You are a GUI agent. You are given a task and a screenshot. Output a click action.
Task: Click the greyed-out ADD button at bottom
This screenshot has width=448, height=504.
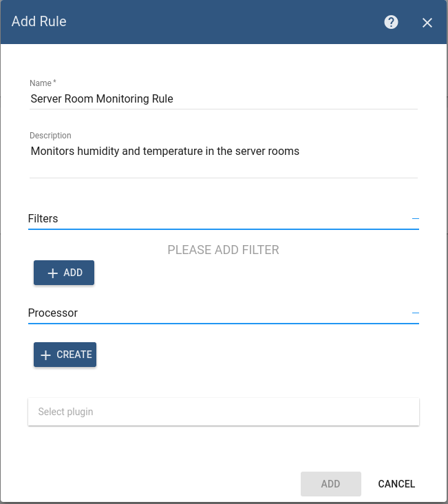[331, 484]
